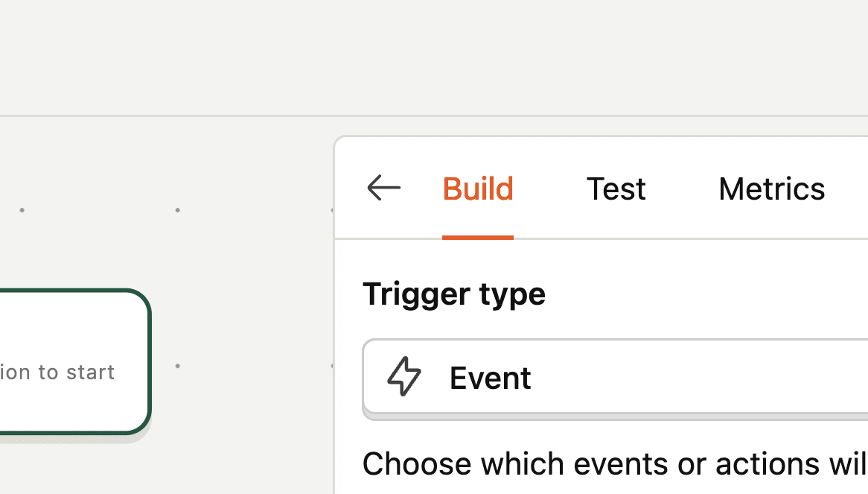868x494 pixels.
Task: Click the canvas grid dot left of Build panel
Action: click(x=177, y=210)
